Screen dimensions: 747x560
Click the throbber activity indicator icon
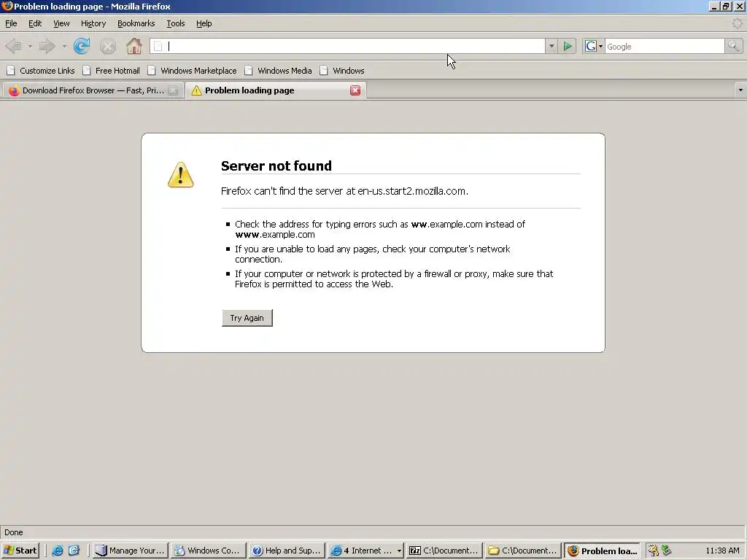pos(737,23)
